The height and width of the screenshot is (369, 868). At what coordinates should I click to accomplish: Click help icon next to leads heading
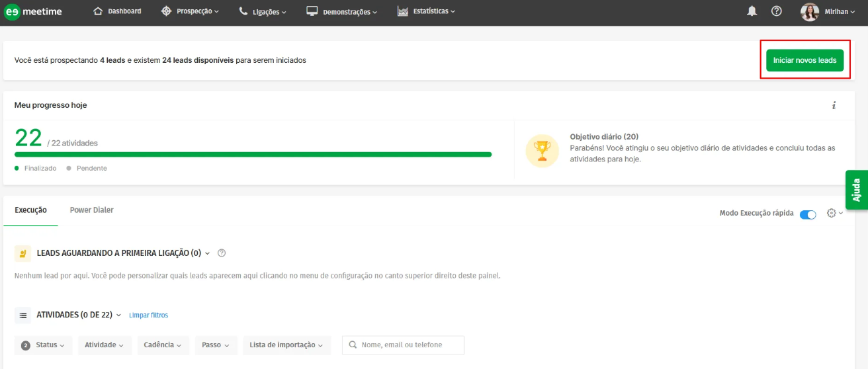[222, 253]
